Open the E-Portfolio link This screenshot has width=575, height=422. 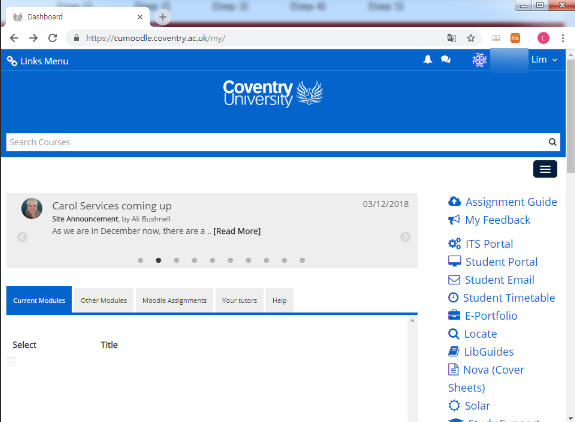(x=491, y=316)
